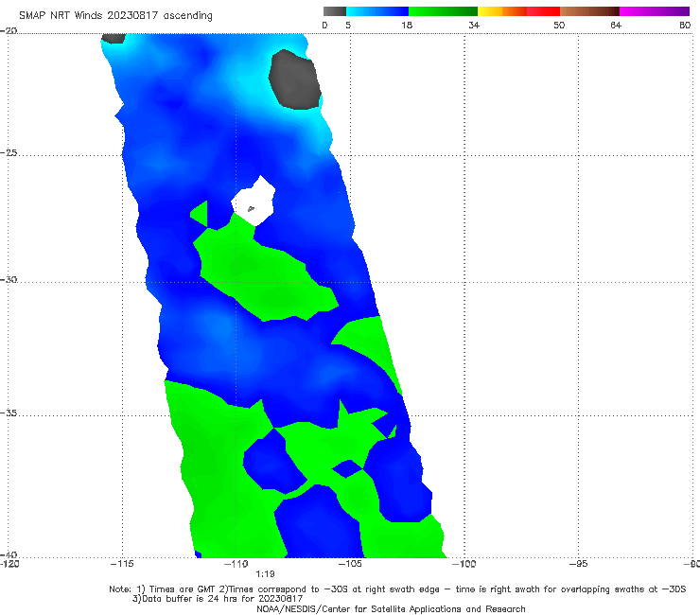The width and height of the screenshot is (700, 615).
Task: Click the green segment of the color bar
Action: tap(443, 11)
